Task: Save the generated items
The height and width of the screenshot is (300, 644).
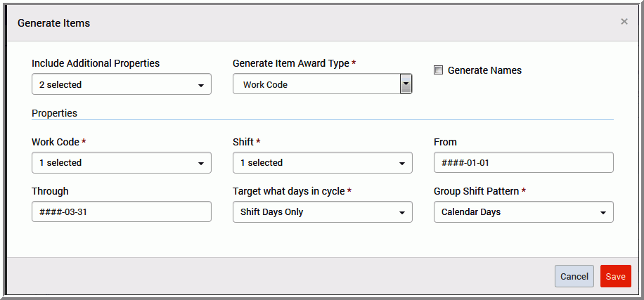Action: click(616, 276)
